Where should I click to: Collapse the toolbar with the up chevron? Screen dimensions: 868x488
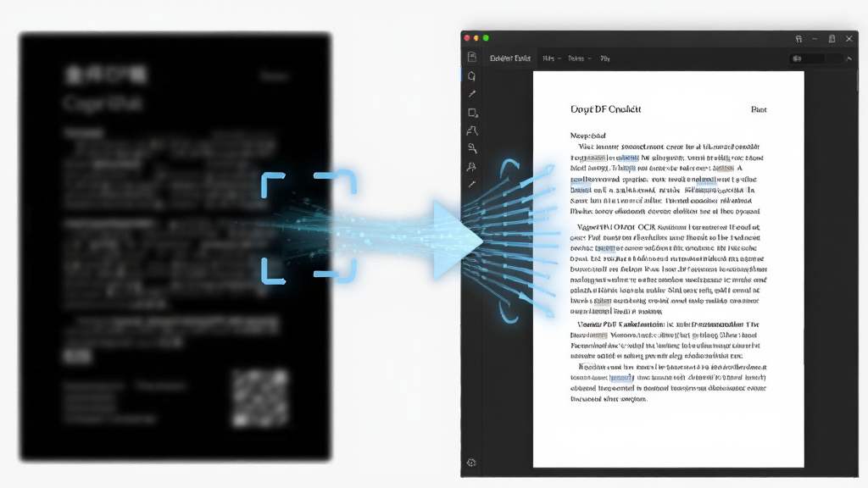point(849,58)
